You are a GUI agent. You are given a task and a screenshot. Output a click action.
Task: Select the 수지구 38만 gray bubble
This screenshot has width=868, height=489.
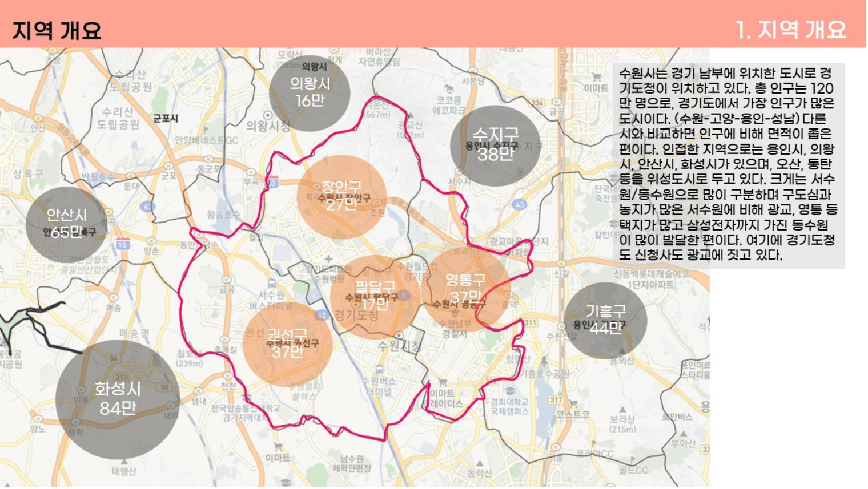(495, 146)
